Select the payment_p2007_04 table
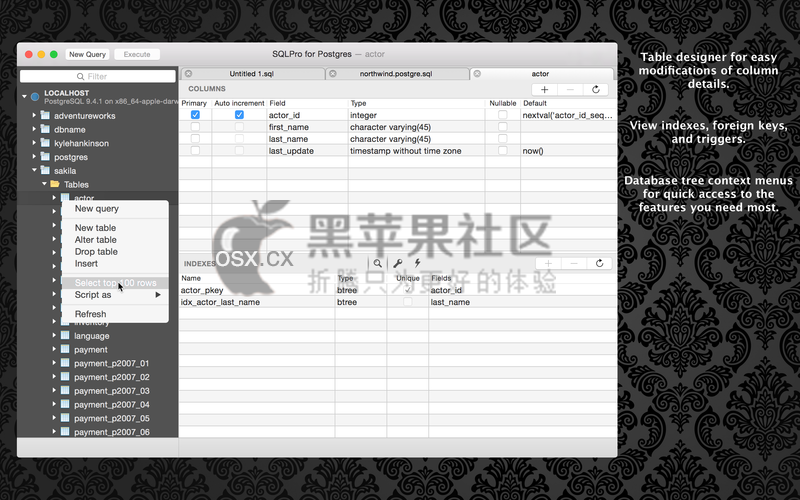Viewport: 800px width, 500px height. (112, 405)
